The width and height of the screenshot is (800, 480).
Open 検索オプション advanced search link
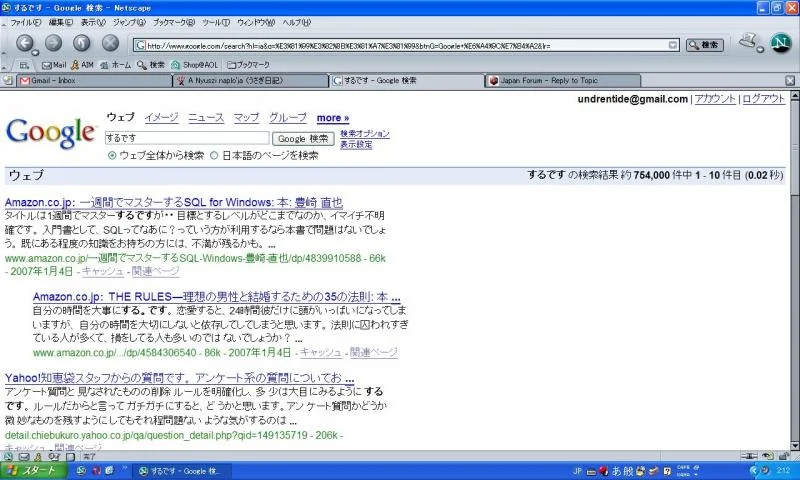tap(365, 134)
